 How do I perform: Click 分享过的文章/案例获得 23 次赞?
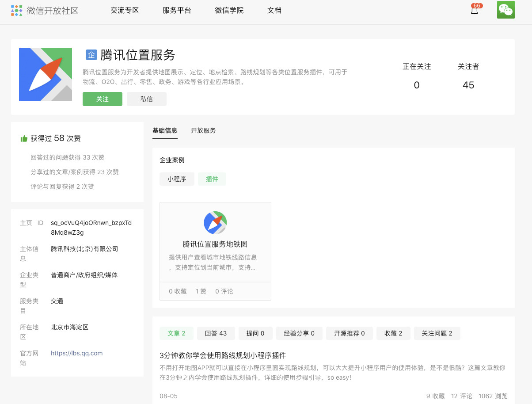point(75,172)
